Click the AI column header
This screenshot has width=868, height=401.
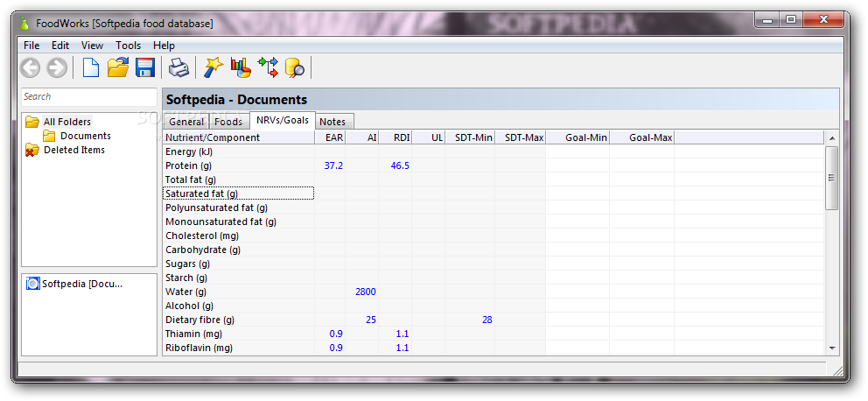[362, 137]
